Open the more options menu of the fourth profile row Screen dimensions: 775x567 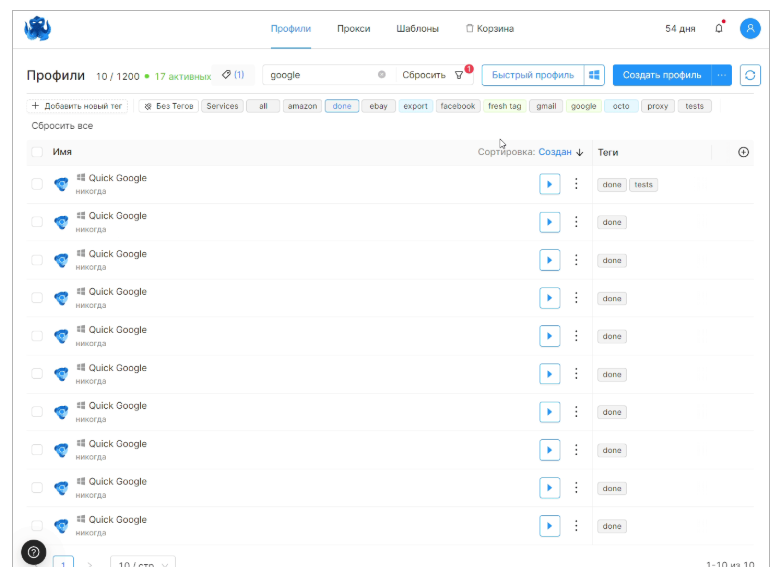[576, 298]
